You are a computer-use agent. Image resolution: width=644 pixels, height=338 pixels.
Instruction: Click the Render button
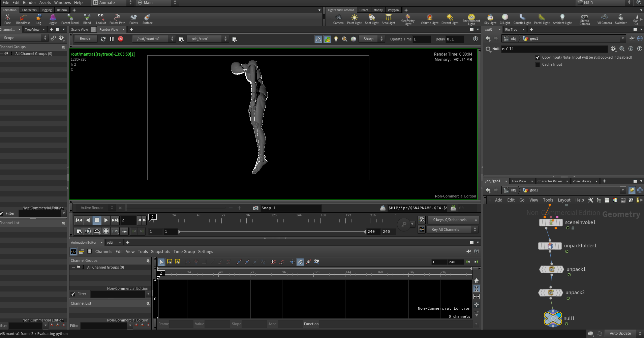(x=86, y=39)
